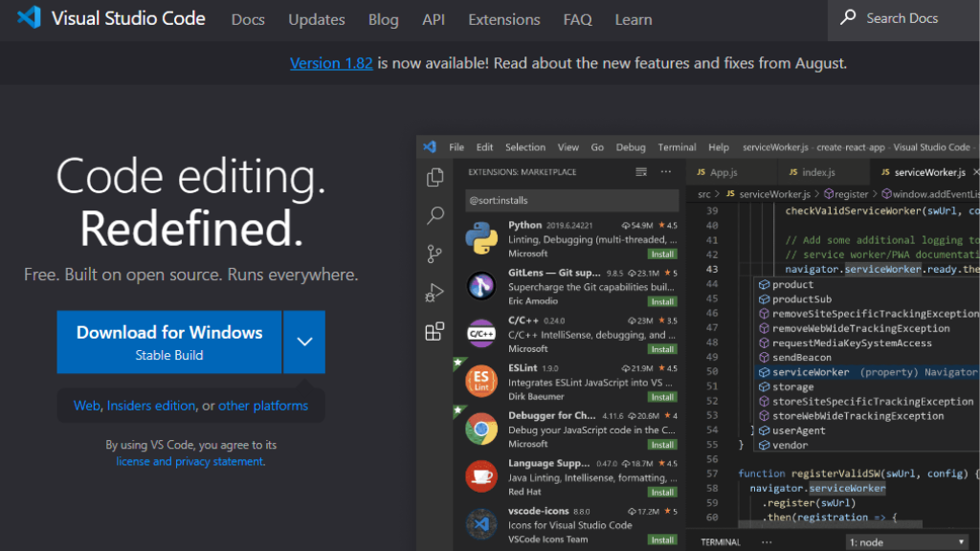Open the Explorer files icon in activity bar

click(x=435, y=177)
